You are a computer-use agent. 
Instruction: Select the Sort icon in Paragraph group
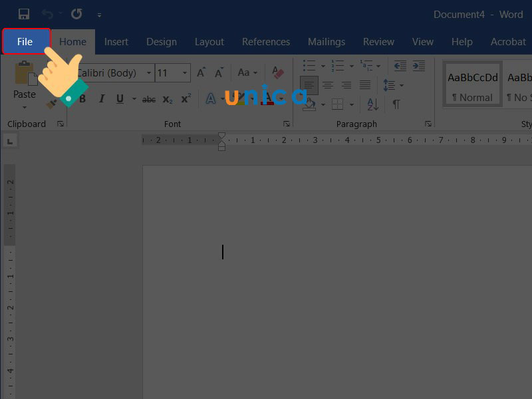point(372,104)
